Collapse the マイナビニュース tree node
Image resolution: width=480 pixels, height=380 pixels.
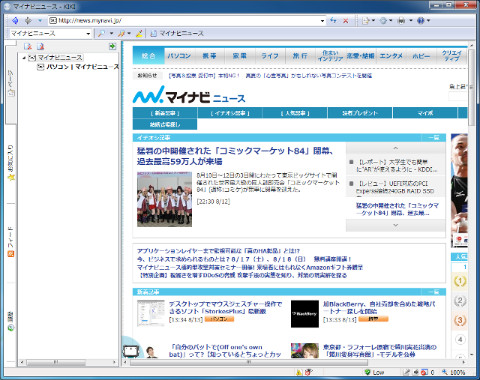pyautogui.click(x=24, y=58)
